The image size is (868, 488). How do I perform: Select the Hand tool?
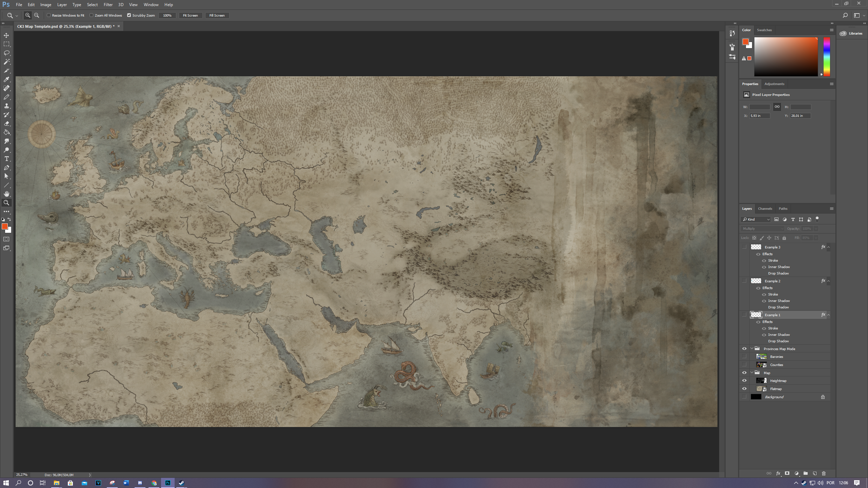(6, 194)
